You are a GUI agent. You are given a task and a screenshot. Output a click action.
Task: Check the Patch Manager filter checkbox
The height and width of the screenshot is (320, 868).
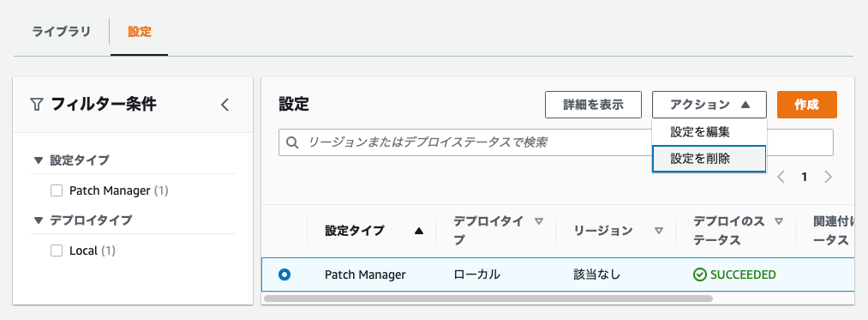pyautogui.click(x=57, y=190)
